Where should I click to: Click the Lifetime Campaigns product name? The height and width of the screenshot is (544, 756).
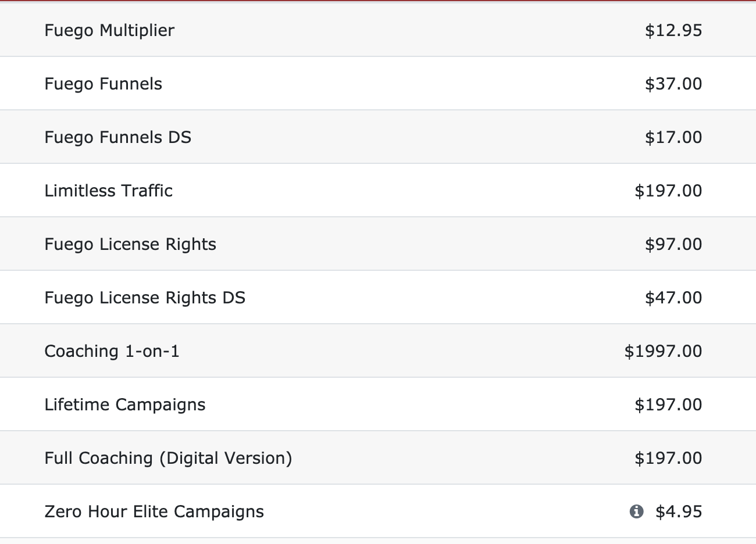point(125,405)
